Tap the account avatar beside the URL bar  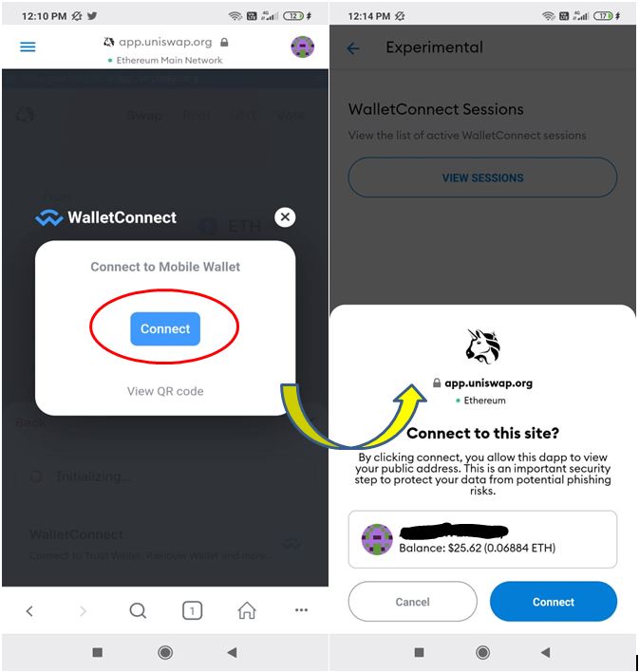click(x=302, y=47)
